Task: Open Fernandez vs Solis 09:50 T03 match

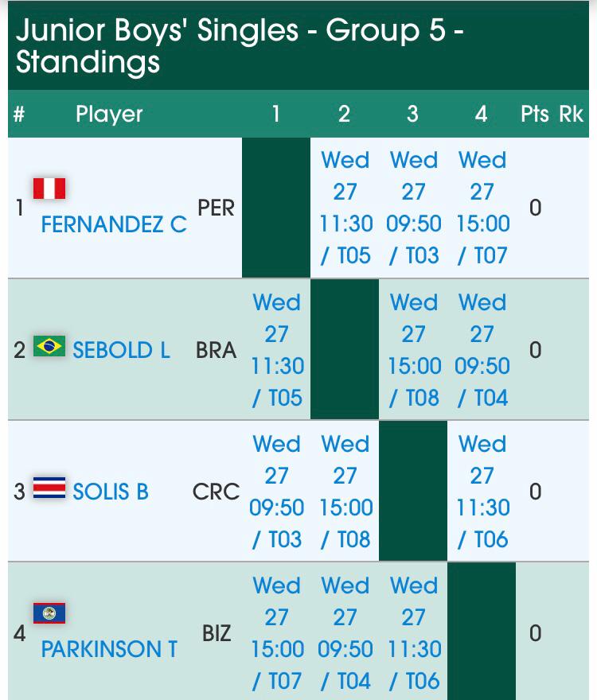Action: click(x=413, y=208)
